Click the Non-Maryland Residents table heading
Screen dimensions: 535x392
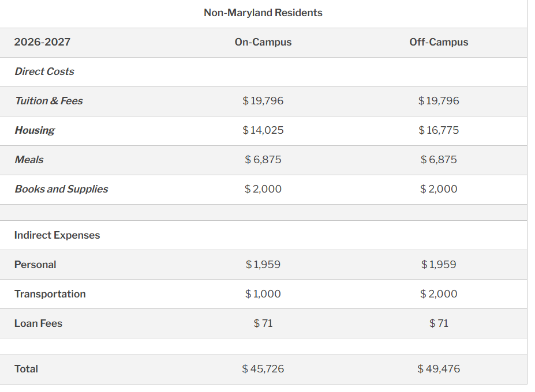tap(263, 13)
